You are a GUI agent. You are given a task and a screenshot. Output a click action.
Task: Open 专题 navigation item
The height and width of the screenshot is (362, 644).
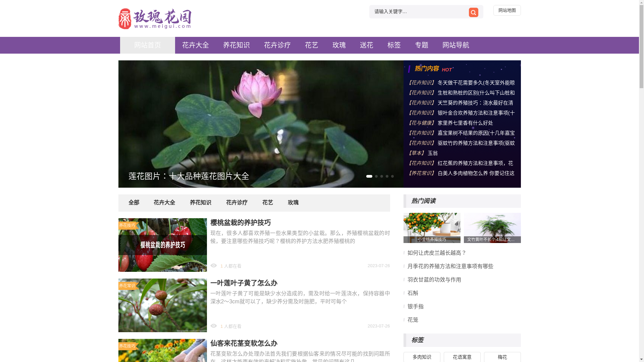click(x=422, y=45)
